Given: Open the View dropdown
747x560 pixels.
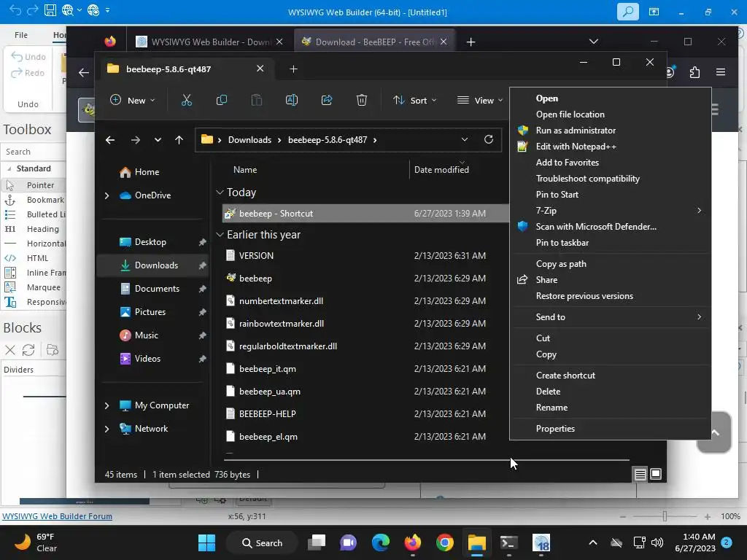Looking at the screenshot, I should coord(479,100).
